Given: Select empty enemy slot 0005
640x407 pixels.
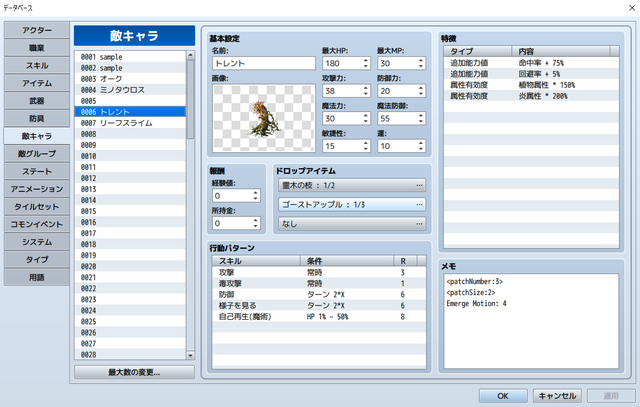Looking at the screenshot, I should tap(130, 101).
